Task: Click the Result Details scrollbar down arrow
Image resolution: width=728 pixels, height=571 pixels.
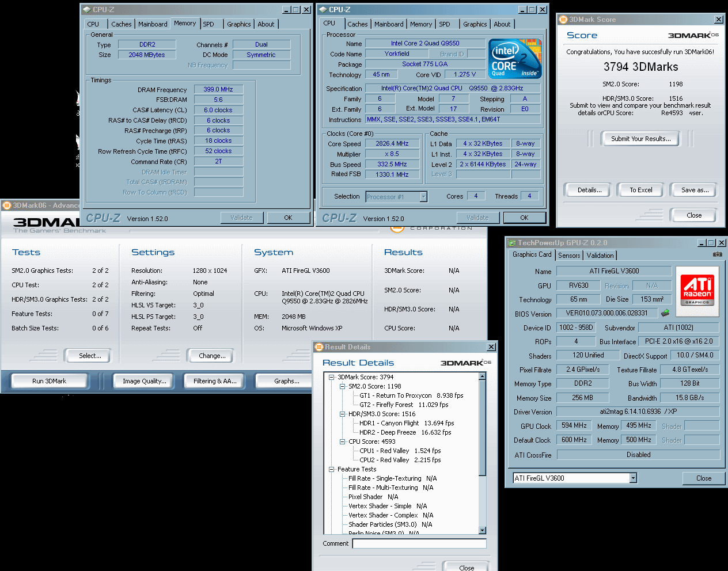Action: (x=483, y=530)
